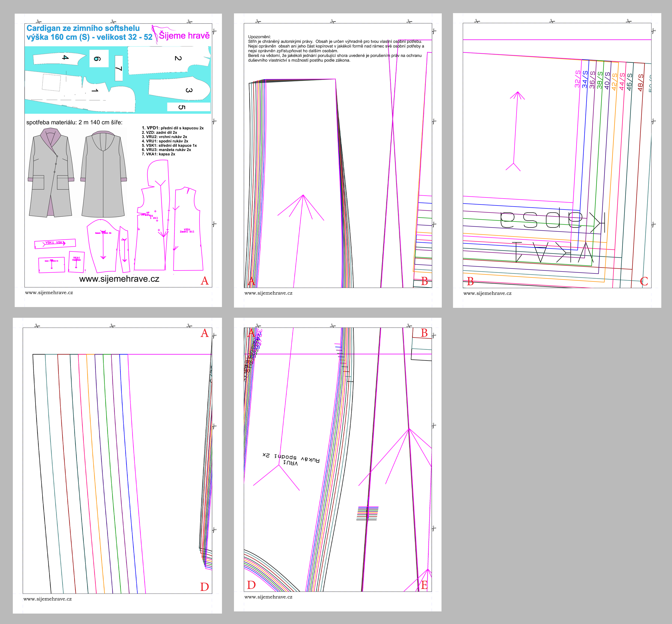The height and width of the screenshot is (624, 672).
Task: Select piece number 2 in the cyan layout diagram
Action: (x=178, y=58)
